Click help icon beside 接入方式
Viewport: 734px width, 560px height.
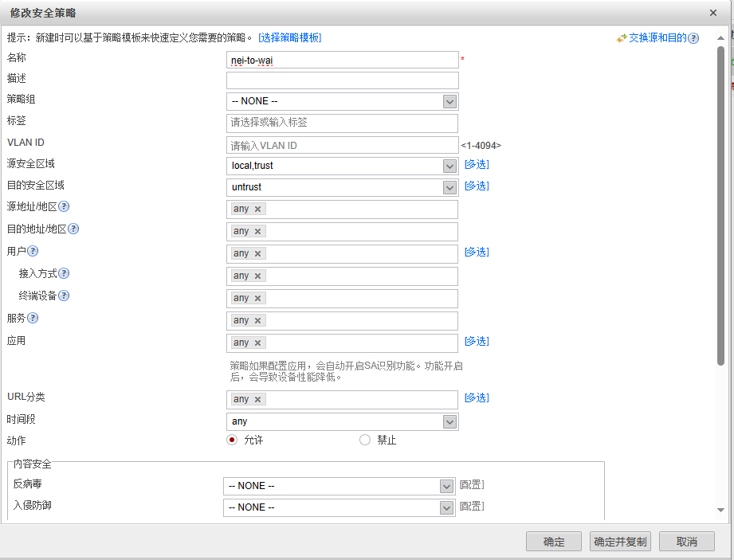tap(64, 273)
